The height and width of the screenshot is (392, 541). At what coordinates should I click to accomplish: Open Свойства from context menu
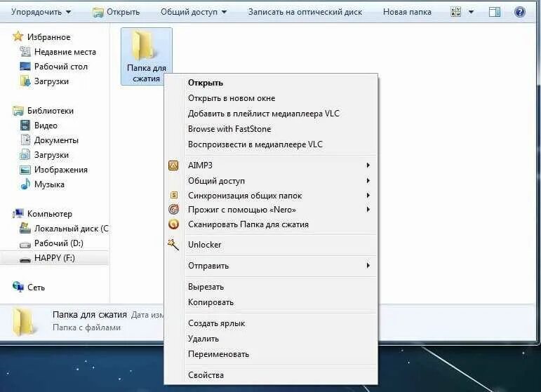[x=206, y=375]
